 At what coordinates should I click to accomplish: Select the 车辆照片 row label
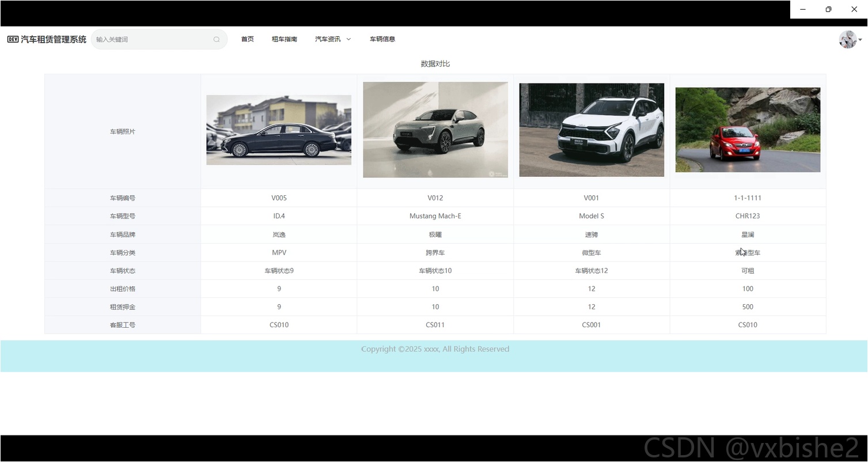click(123, 132)
